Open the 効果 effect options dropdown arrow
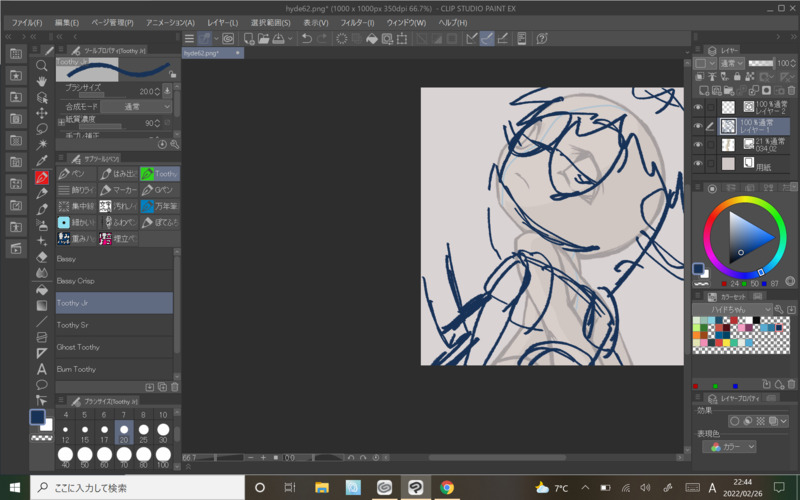Image resolution: width=800 pixels, height=500 pixels. 784,421
